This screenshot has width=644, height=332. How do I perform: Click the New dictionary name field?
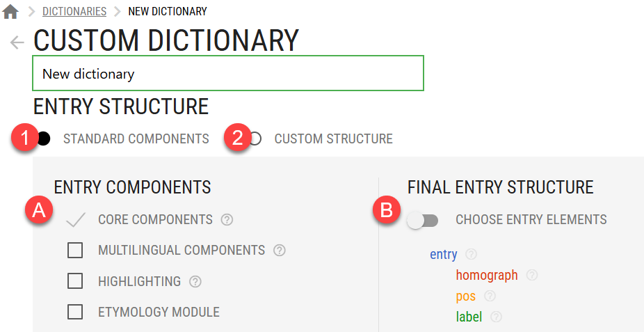pyautogui.click(x=228, y=73)
